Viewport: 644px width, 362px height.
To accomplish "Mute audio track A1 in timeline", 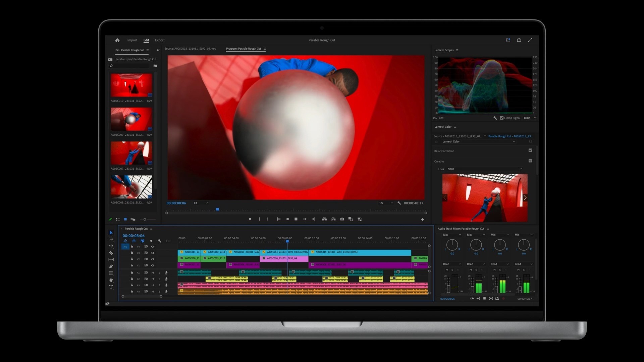I will (153, 273).
